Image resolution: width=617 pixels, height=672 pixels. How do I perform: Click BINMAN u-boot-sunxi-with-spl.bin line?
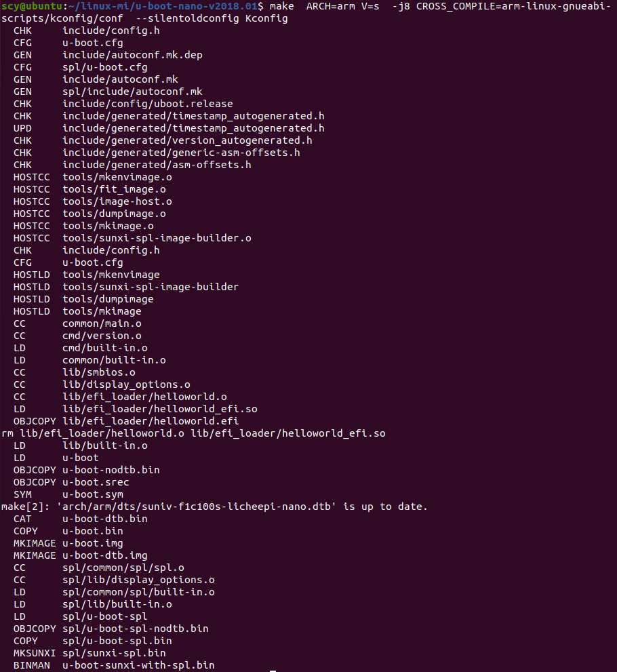click(114, 666)
